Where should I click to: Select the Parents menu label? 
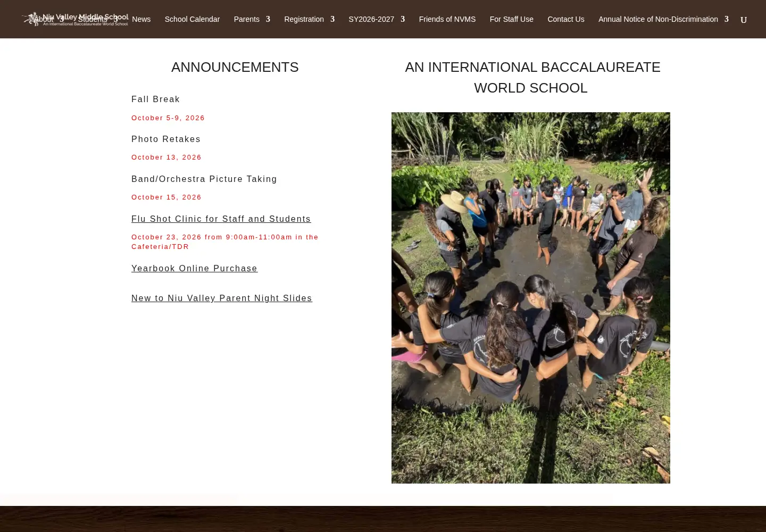(x=246, y=19)
